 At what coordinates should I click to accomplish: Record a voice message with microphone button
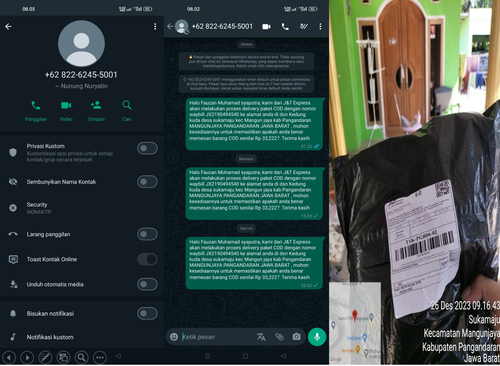317,337
